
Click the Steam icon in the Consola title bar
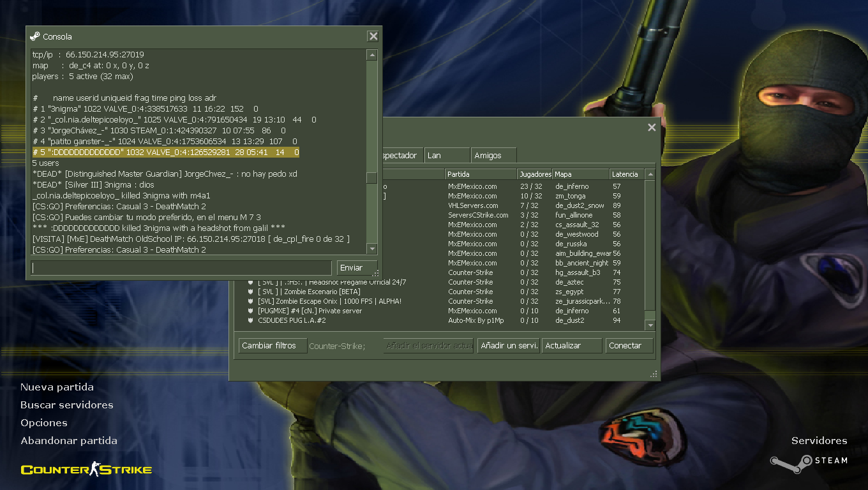(35, 36)
